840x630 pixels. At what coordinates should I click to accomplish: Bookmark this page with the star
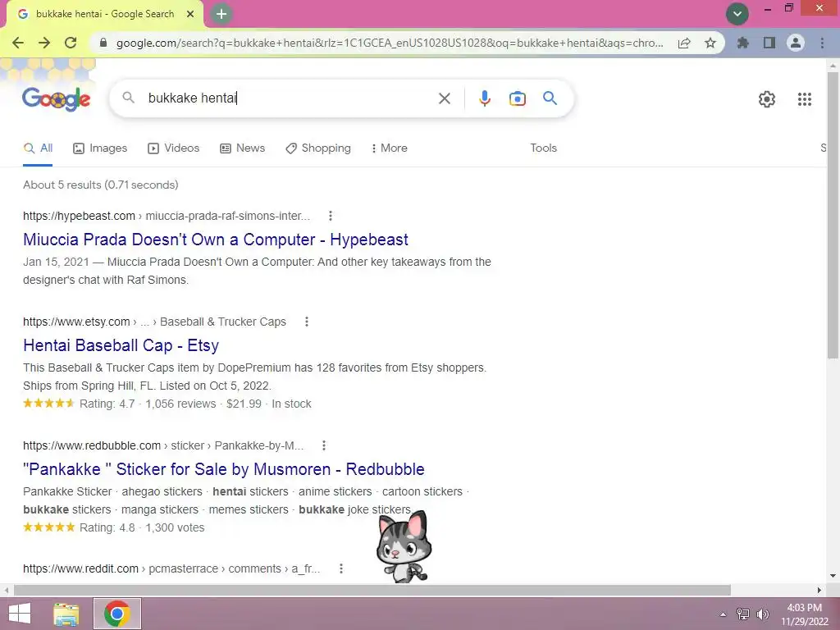point(710,43)
